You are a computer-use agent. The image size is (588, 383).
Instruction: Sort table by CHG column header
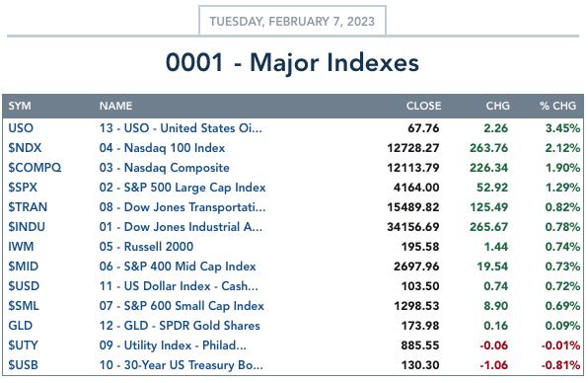497,106
